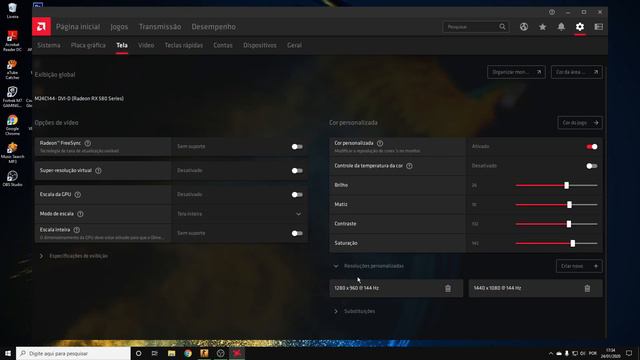Click the Organizar monitores button

516,72
